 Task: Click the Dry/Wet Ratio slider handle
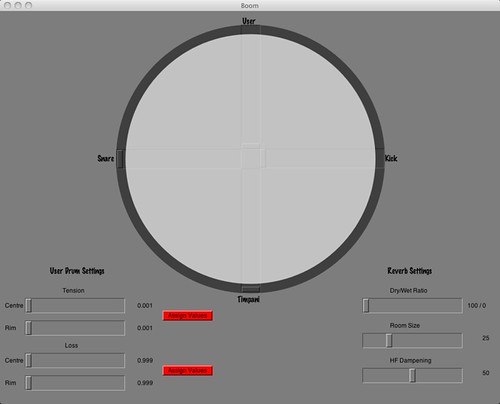point(366,306)
